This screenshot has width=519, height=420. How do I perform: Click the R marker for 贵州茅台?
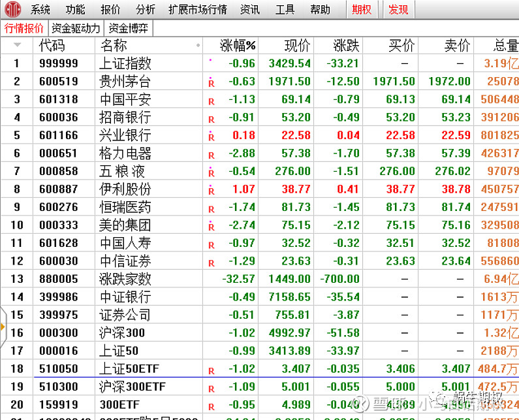pos(211,83)
